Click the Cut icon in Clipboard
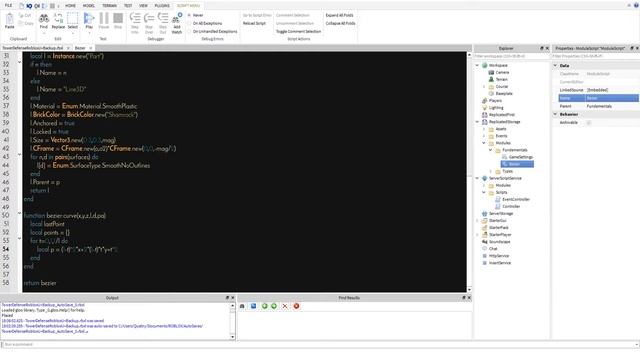The image size is (640, 360). (x=22, y=16)
